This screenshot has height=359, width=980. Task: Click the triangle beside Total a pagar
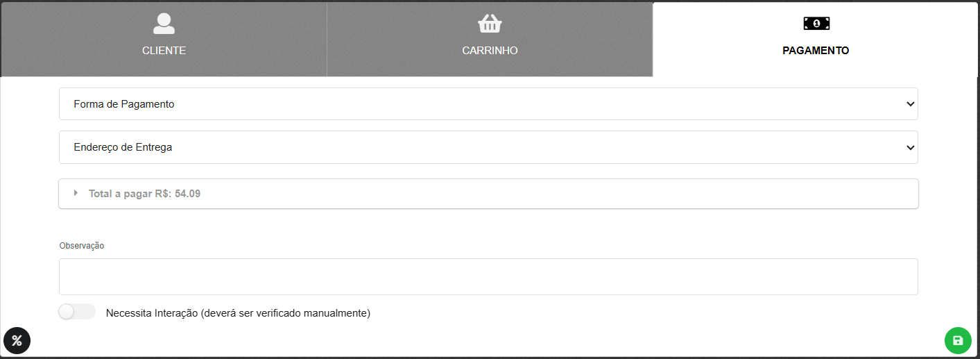[76, 193]
